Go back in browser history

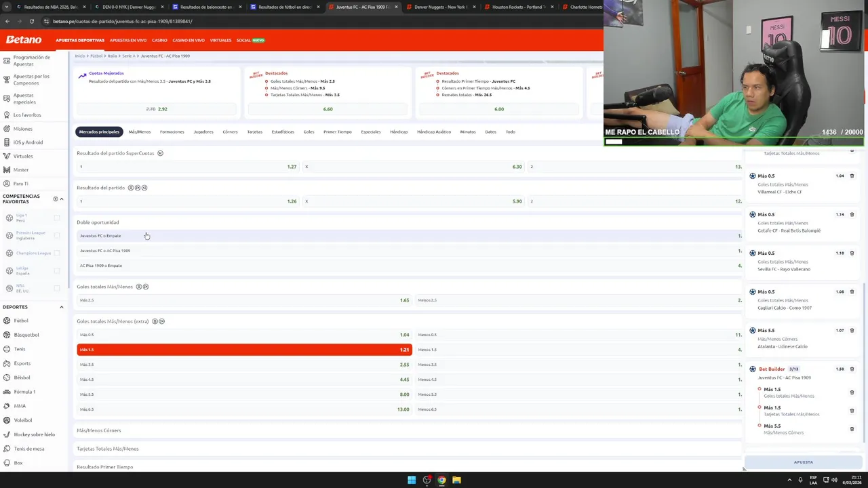(x=7, y=21)
